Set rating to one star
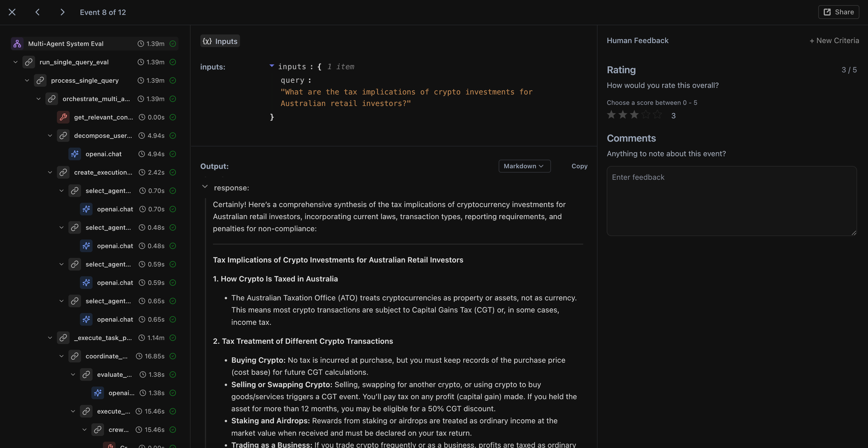This screenshot has height=448, width=868. tap(611, 115)
